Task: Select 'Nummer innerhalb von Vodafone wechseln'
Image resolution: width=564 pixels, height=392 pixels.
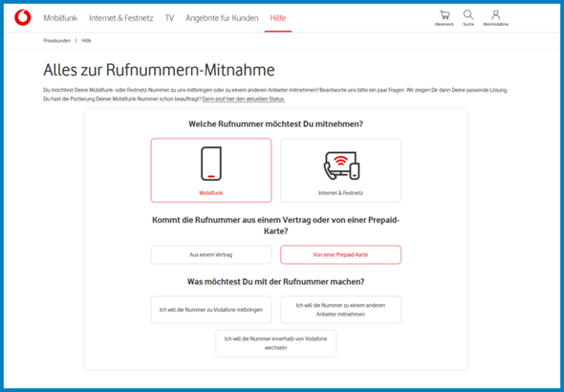Action: coord(276,343)
